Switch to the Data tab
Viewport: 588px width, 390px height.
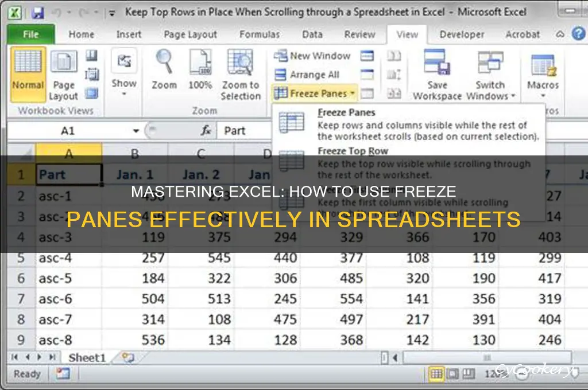point(312,34)
